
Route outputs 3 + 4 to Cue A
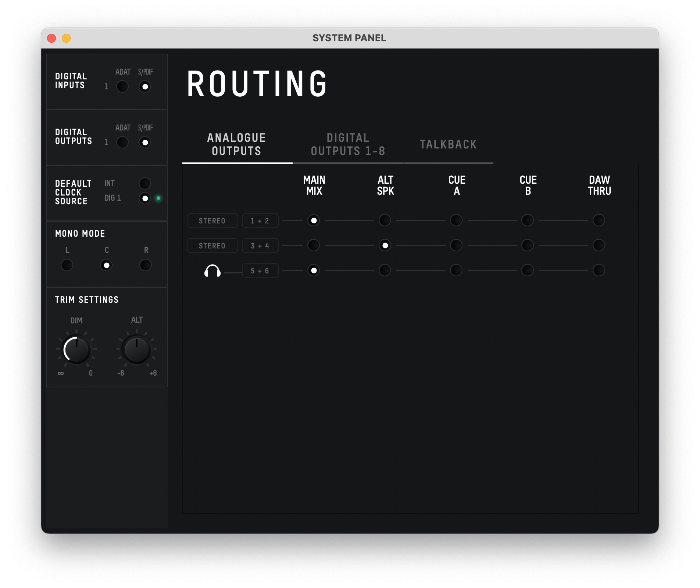[x=456, y=245]
